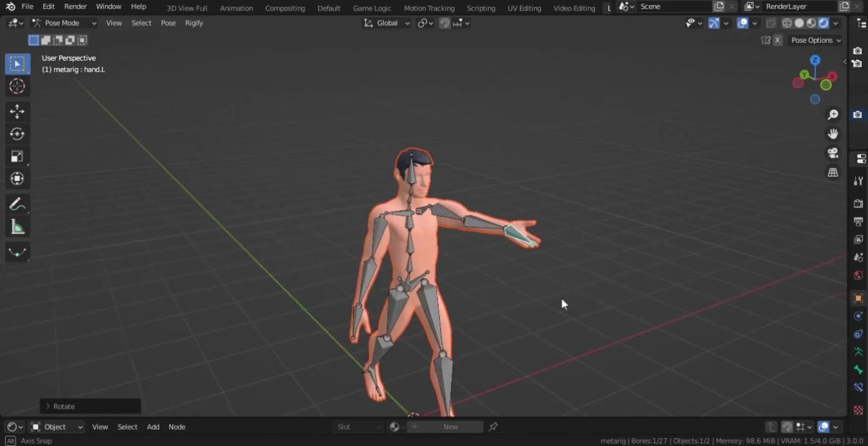Choose the Measure tool
This screenshot has width=868, height=446.
click(17, 228)
